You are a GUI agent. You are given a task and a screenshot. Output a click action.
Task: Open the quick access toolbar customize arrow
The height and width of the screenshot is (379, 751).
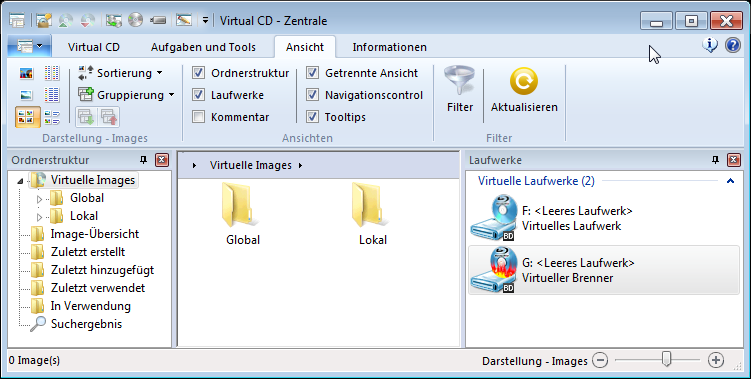tap(205, 20)
